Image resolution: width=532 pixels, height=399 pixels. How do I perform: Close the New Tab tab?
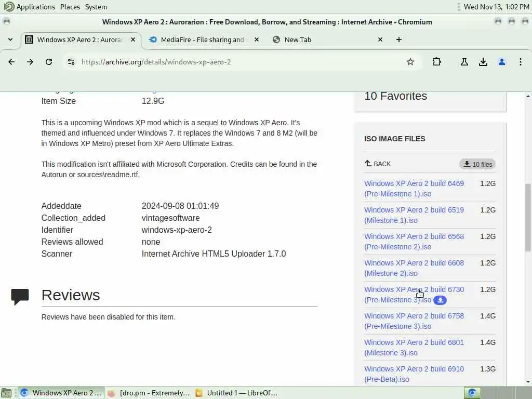(380, 39)
